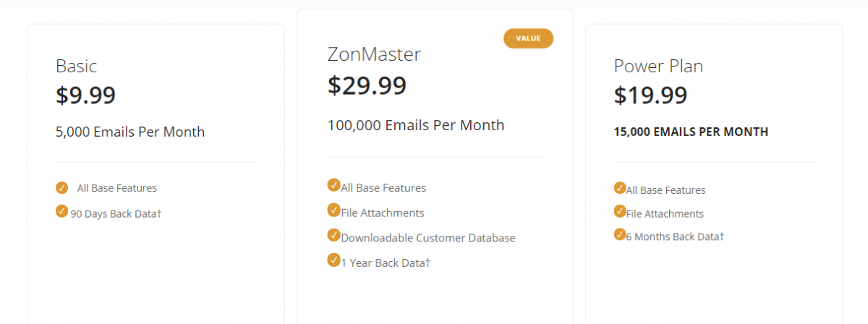This screenshot has width=868, height=324.
Task: Click ZonMaster File Attachments checkmark icon
Action: pyautogui.click(x=333, y=210)
